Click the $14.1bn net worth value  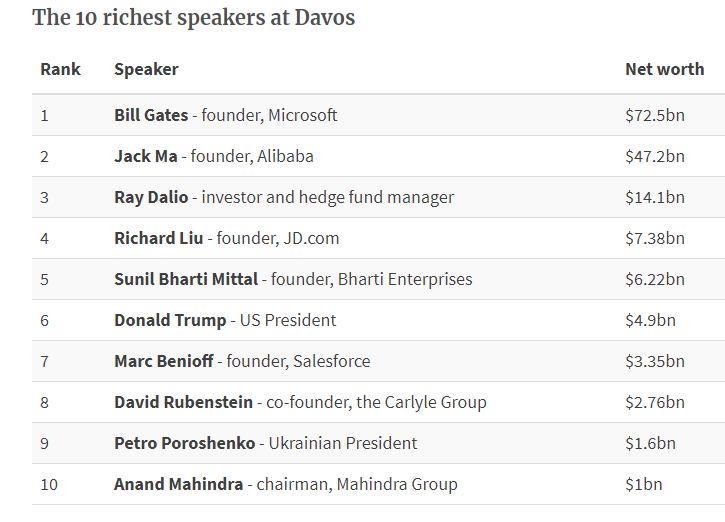pyautogui.click(x=655, y=197)
